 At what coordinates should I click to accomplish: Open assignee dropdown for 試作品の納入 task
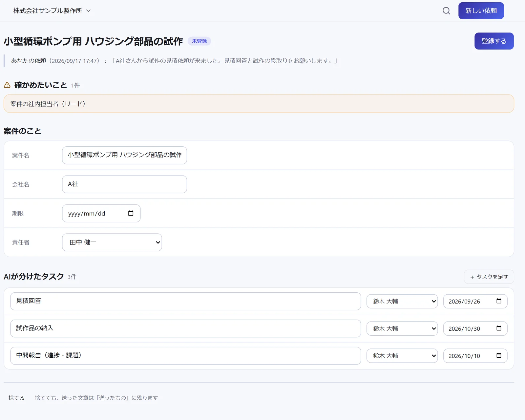pos(402,328)
